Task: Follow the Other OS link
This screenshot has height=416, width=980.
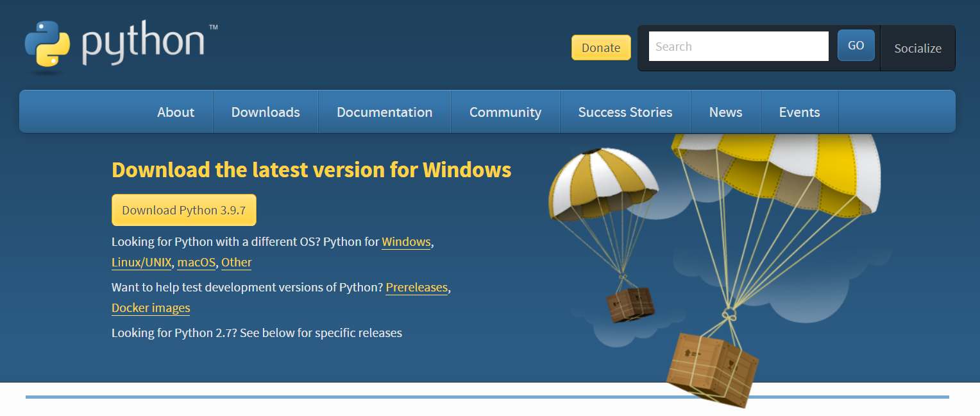Action: pyautogui.click(x=237, y=263)
